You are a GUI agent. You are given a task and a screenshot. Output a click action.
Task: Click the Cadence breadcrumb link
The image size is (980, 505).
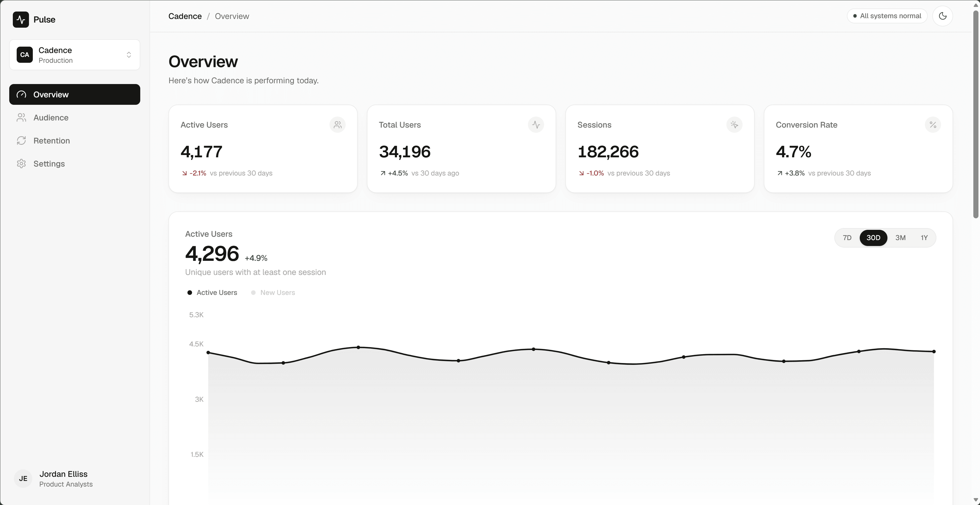click(x=185, y=16)
